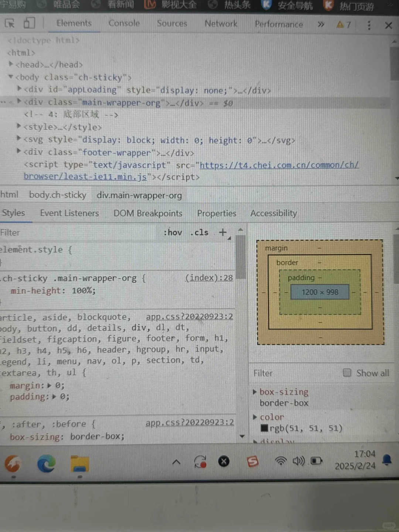
Task: Expand the footer-wrapper div node
Action: 19,151
